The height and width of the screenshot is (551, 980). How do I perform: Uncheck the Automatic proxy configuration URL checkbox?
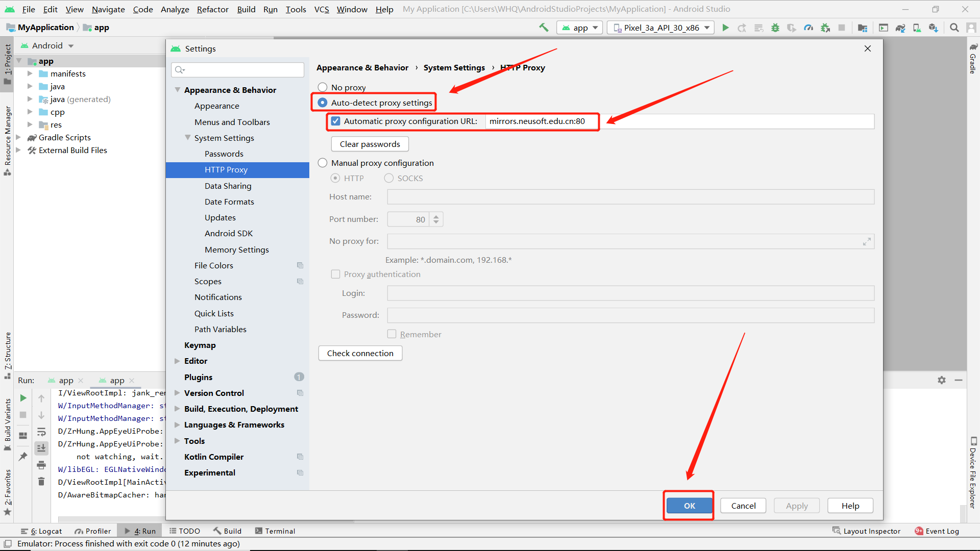coord(336,121)
